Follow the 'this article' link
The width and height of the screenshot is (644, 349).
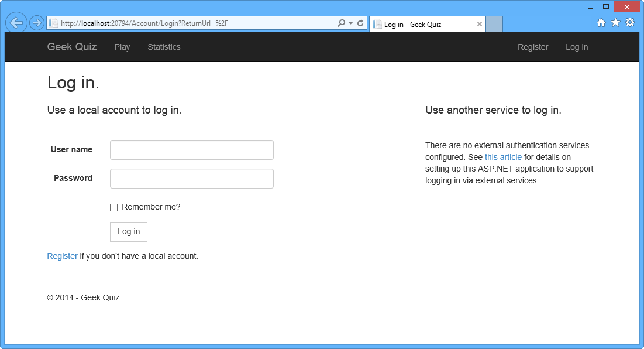pos(503,157)
